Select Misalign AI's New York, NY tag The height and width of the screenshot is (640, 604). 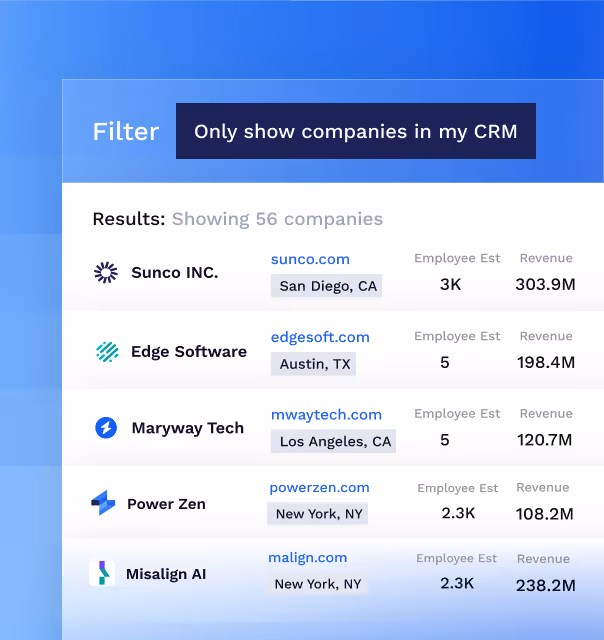click(x=316, y=584)
